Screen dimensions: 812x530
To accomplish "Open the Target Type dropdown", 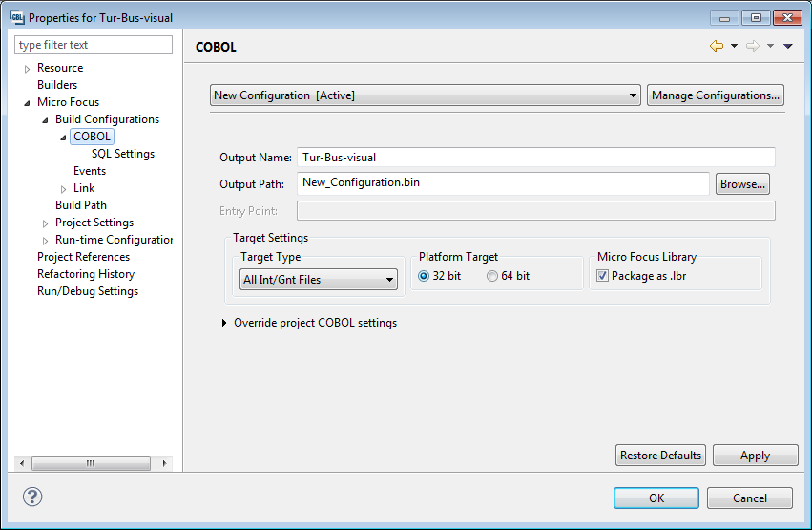I will click(x=319, y=280).
